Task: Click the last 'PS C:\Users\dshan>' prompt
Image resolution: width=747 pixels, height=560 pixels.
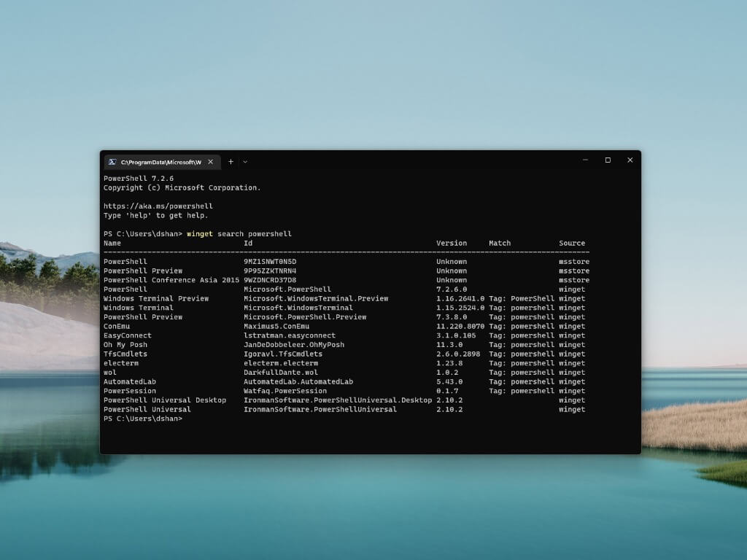Action: point(143,419)
